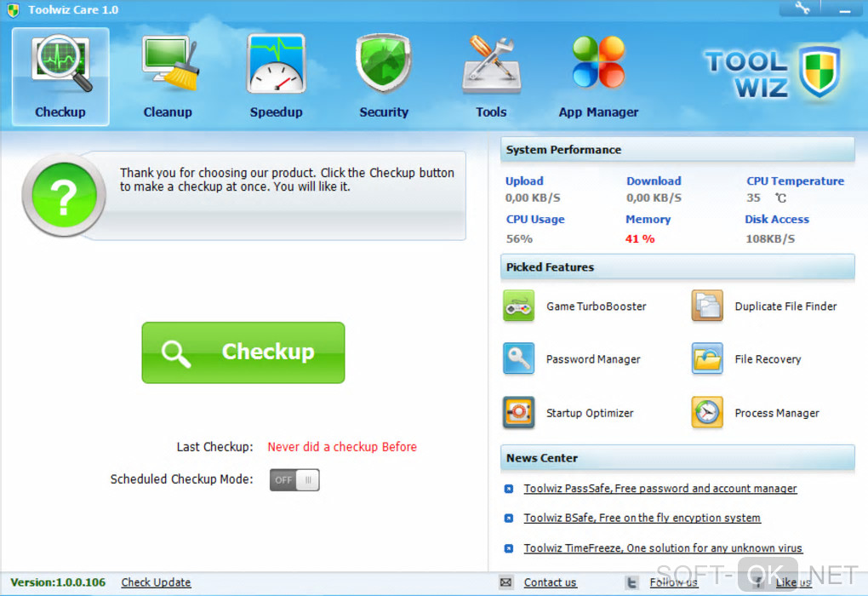Click the Password Manager key icon
This screenshot has height=596, width=868.
point(519,358)
